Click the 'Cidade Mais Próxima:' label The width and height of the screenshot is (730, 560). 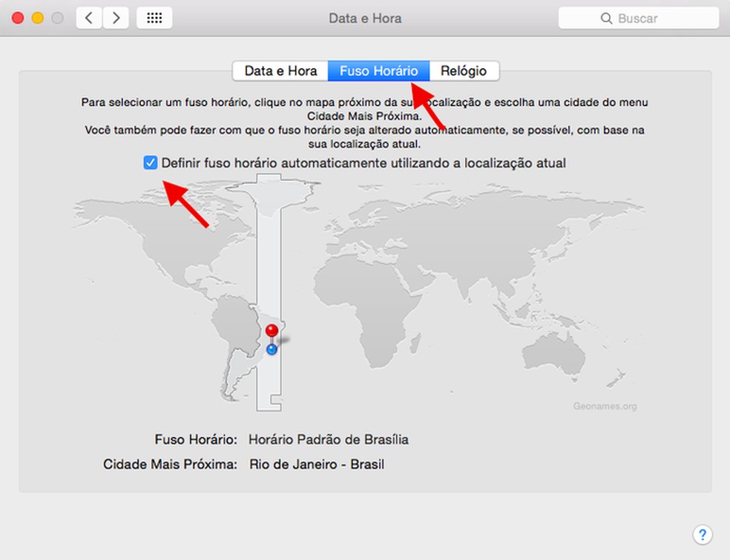pos(170,464)
